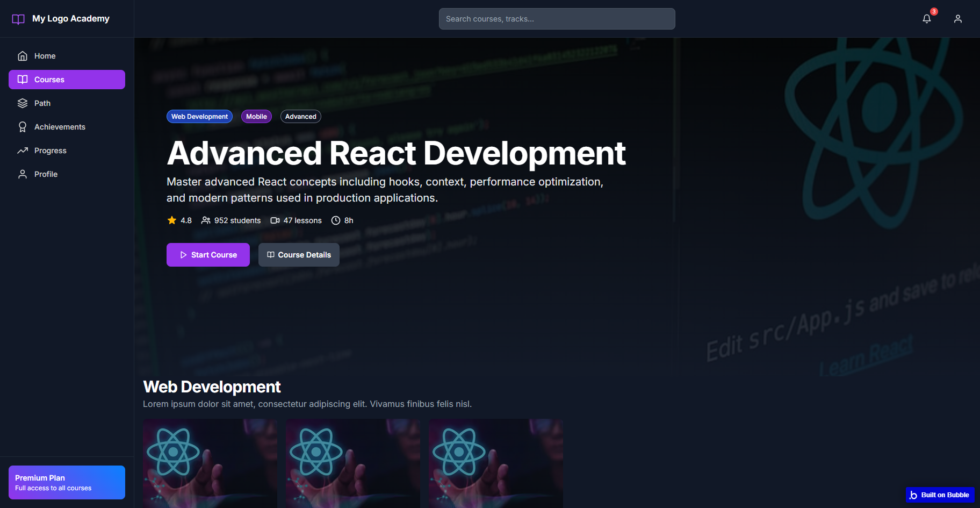Click the gold star rating icon
This screenshot has height=508, width=980.
[x=172, y=220]
